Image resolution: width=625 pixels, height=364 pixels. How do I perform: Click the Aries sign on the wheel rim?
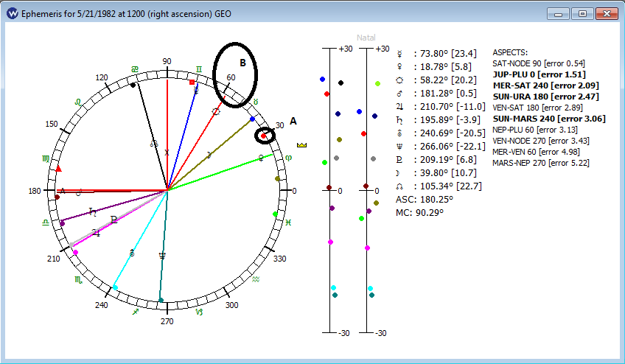(289, 158)
